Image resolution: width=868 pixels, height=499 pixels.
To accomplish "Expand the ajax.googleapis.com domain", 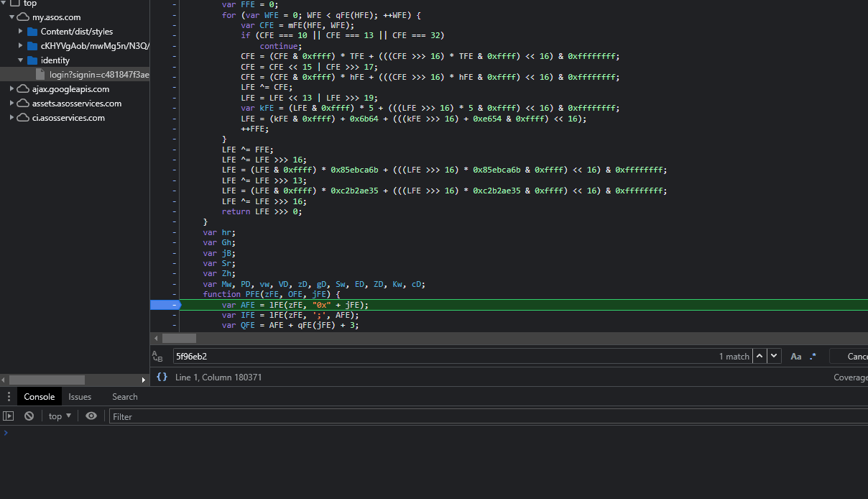I will 12,89.
